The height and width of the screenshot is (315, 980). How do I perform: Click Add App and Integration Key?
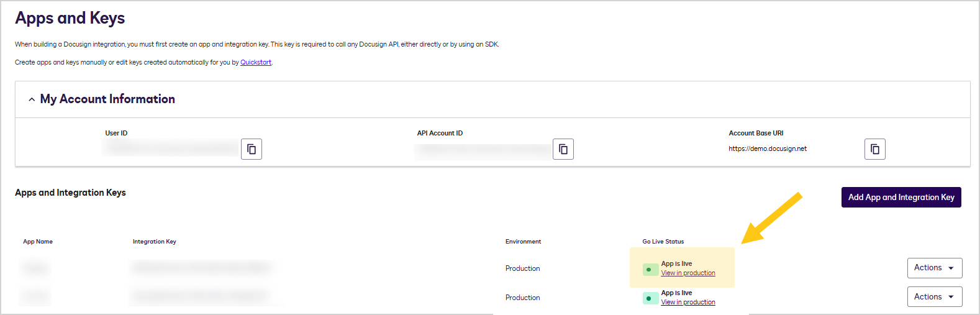click(901, 198)
